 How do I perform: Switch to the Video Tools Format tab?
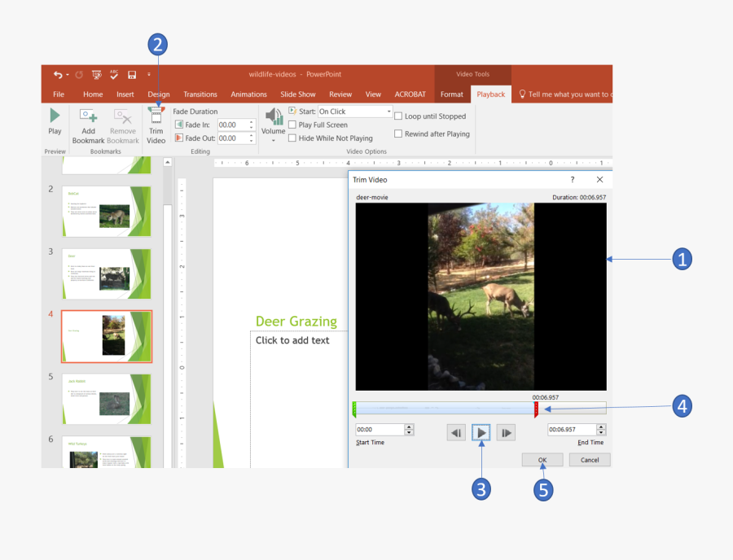click(x=451, y=94)
